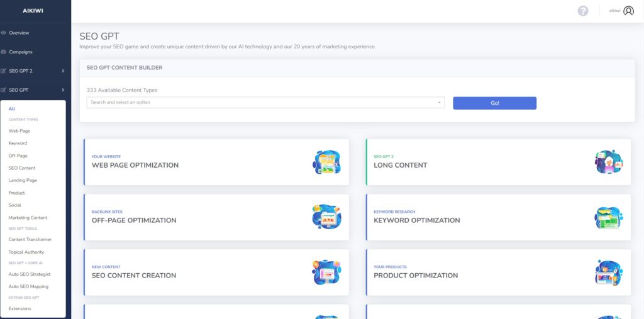
Task: Choose Keyword content type
Action: (18, 143)
